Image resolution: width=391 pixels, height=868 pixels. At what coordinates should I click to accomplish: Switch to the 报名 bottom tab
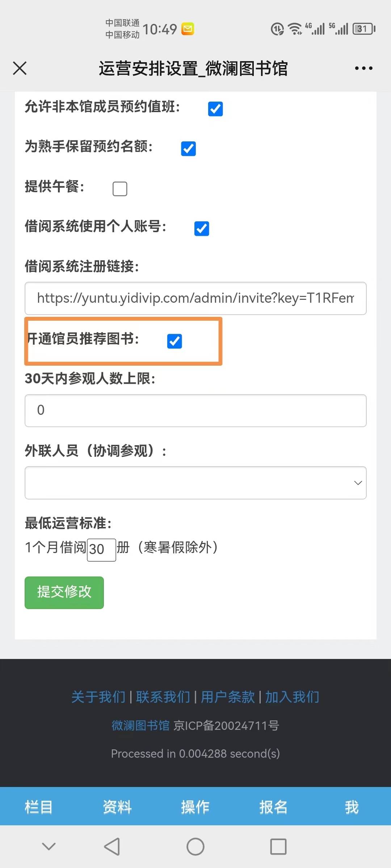point(274,807)
